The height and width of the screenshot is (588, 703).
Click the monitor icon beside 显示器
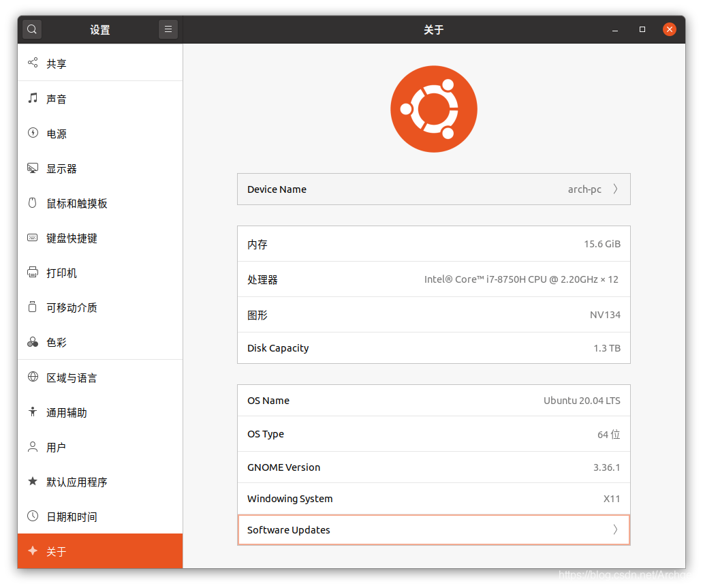33,168
